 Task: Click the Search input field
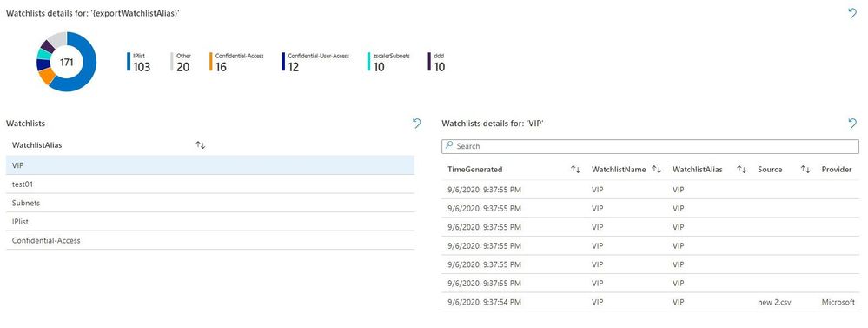click(650, 146)
